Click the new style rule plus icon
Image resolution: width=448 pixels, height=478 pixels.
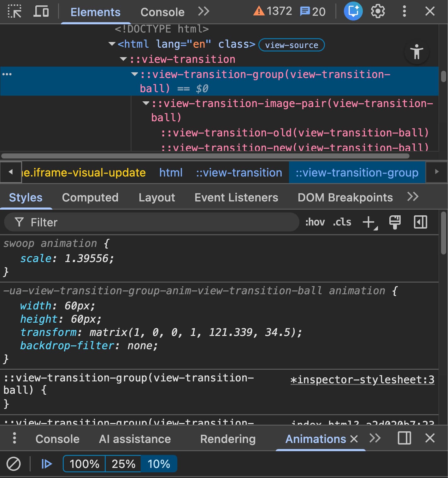click(x=368, y=222)
